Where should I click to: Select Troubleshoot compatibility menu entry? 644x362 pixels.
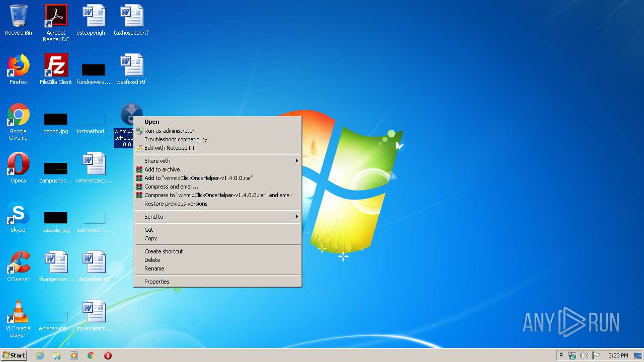click(218, 139)
